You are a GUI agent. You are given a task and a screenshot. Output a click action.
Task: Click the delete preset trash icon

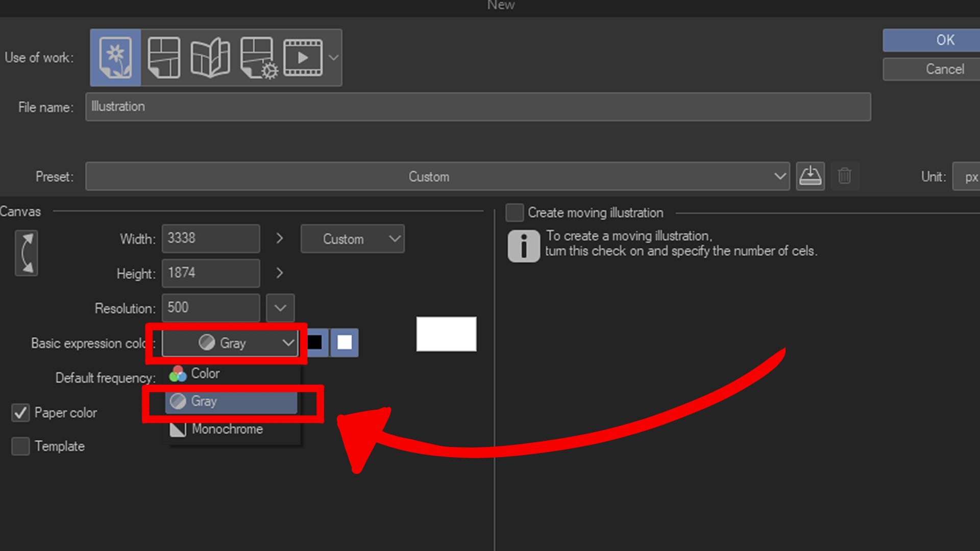click(x=845, y=177)
